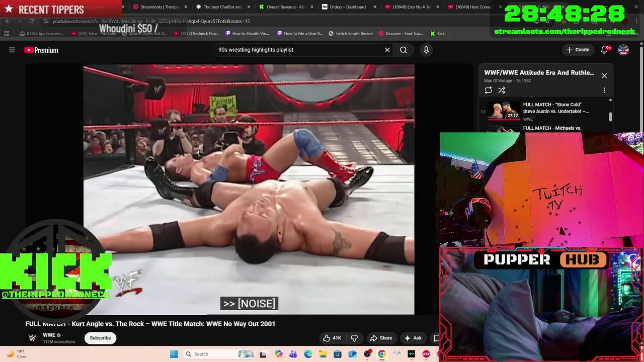The height and width of the screenshot is (362, 644).
Task: Click the YouTube Premium logo
Action: coord(41,50)
